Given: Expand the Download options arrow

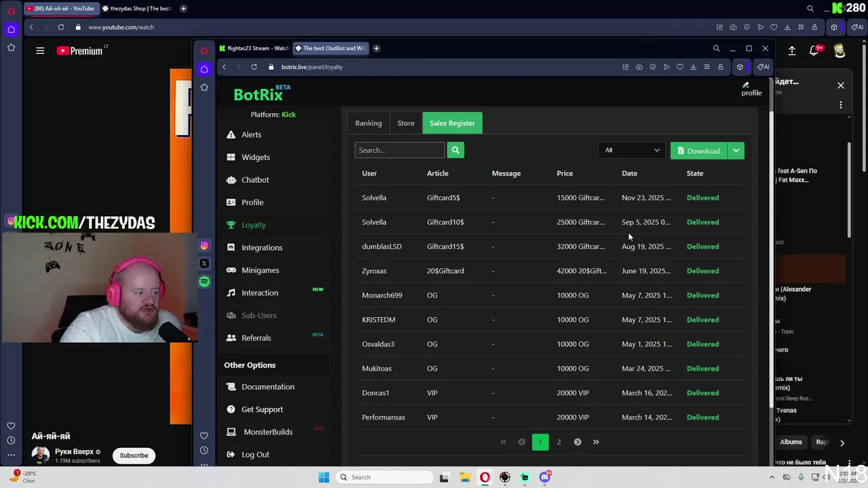Looking at the screenshot, I should 736,150.
